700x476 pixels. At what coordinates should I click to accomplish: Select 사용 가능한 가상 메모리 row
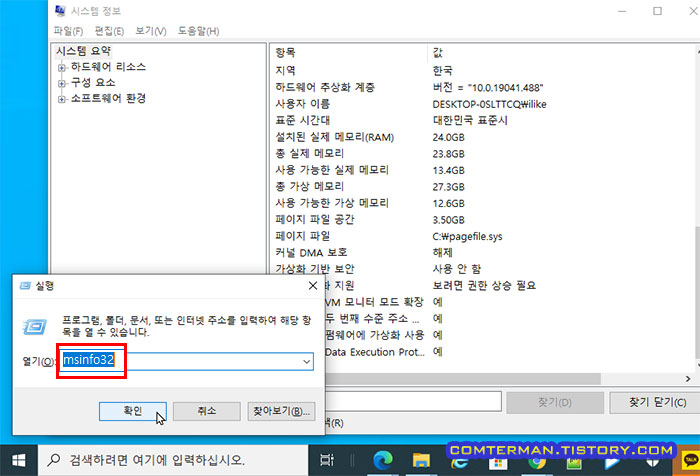pyautogui.click(x=482, y=203)
